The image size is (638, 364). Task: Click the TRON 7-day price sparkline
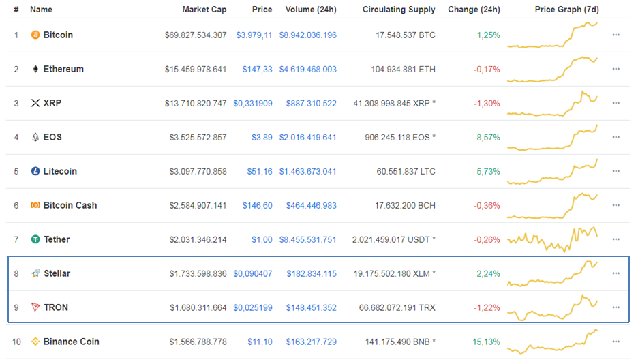coord(553,307)
